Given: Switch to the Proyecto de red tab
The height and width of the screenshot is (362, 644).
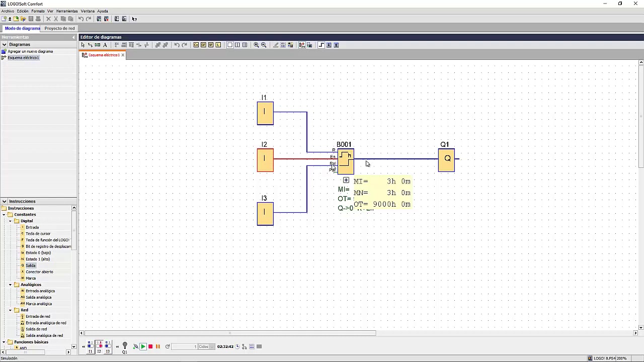Looking at the screenshot, I should pyautogui.click(x=59, y=28).
